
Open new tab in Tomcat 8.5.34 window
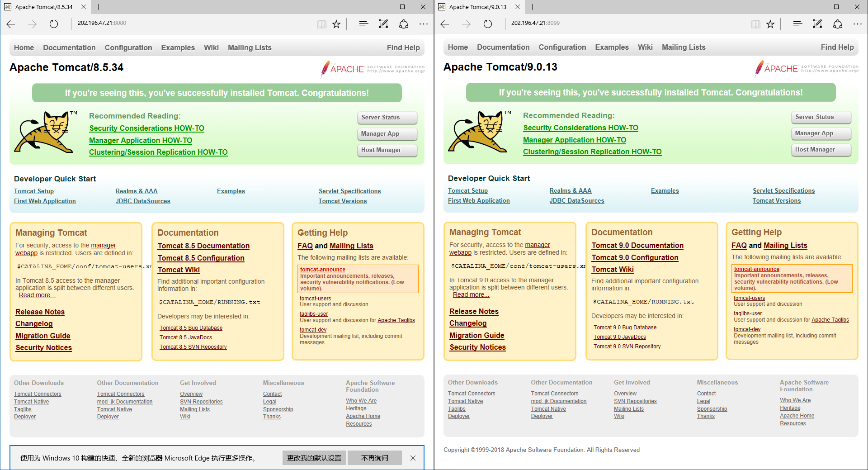pyautogui.click(x=98, y=7)
